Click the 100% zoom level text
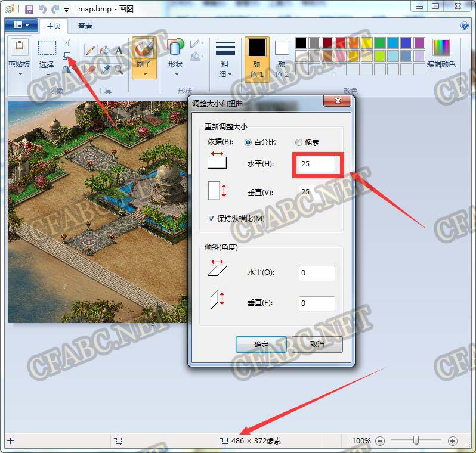Viewport: 476px width, 453px height. click(361, 441)
